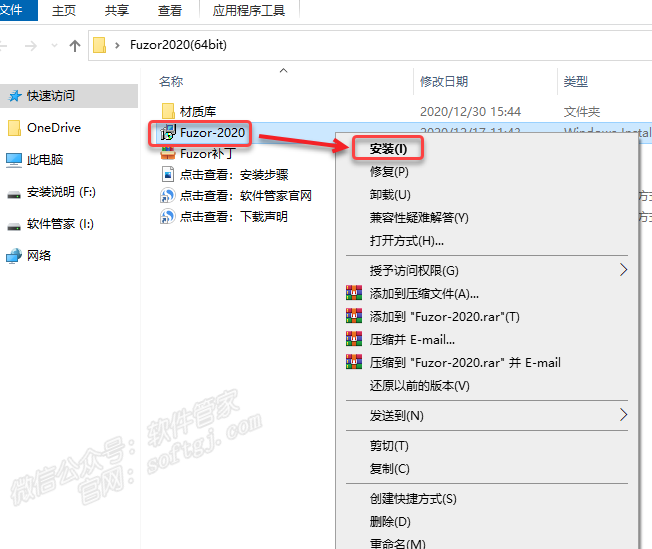
Task: Open the recent locations dropdown arrow
Action: click(55, 46)
